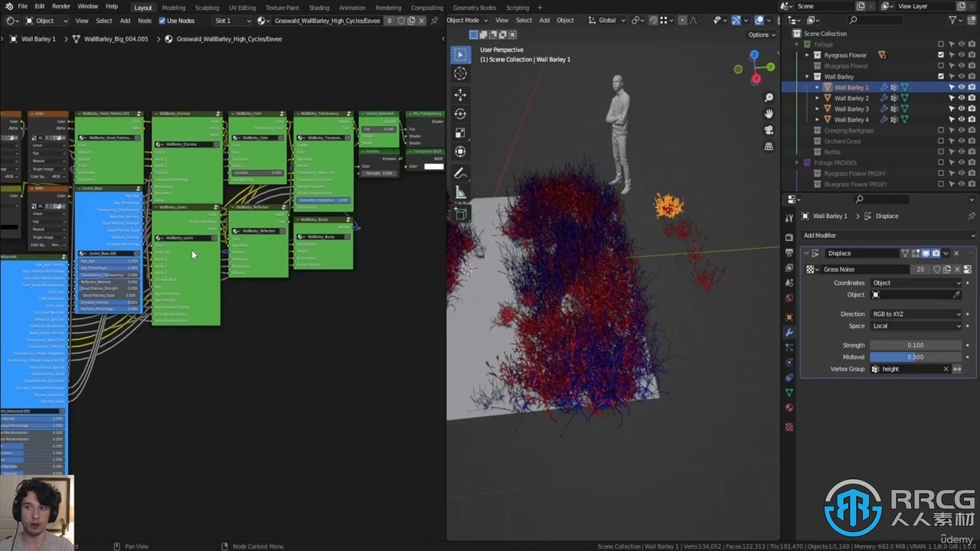Activate the Move tool

pos(460,95)
